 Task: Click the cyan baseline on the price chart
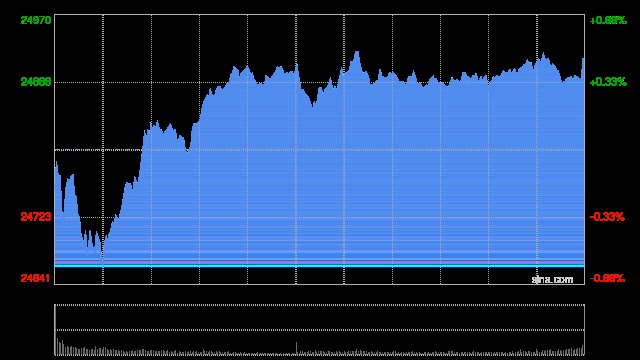pos(320,266)
